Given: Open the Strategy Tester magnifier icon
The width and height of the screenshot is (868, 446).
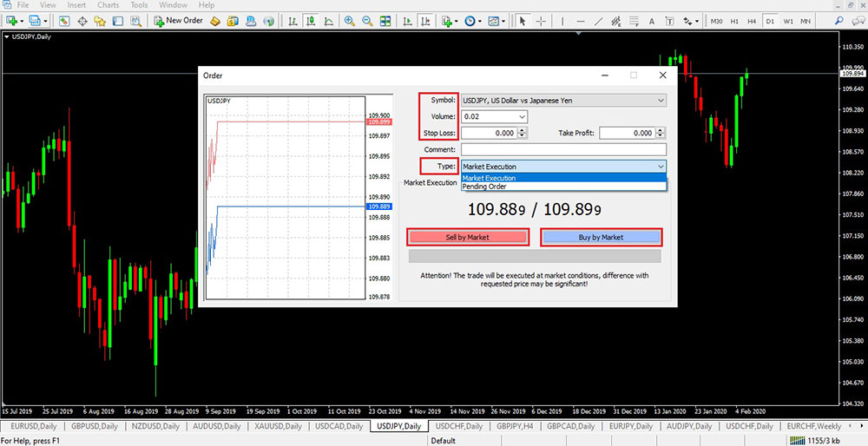Looking at the screenshot, I should (x=135, y=21).
